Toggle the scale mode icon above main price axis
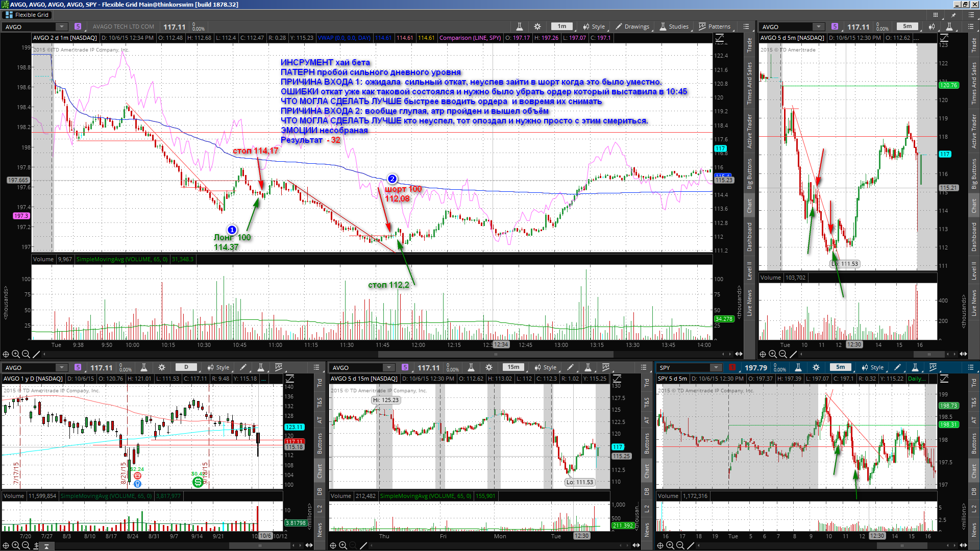This screenshot has width=980, height=551. coord(720,38)
